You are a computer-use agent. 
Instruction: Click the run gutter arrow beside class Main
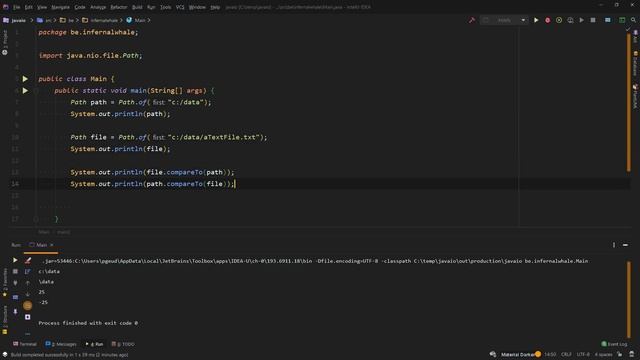[25, 79]
